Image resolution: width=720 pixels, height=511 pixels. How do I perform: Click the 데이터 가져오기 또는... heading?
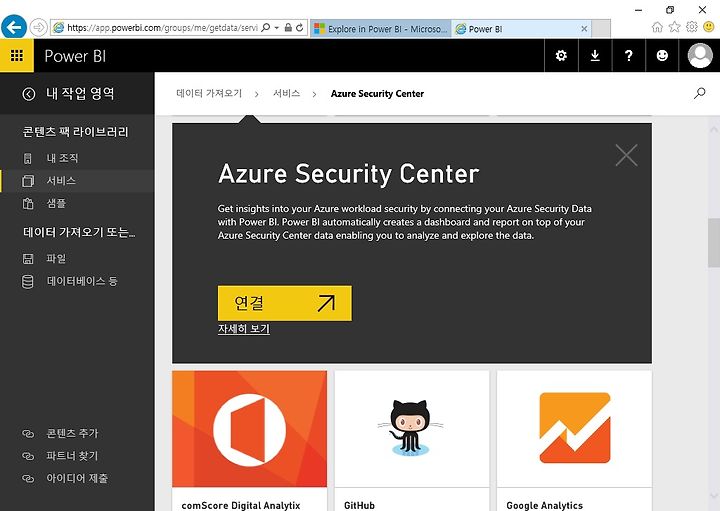(79, 232)
